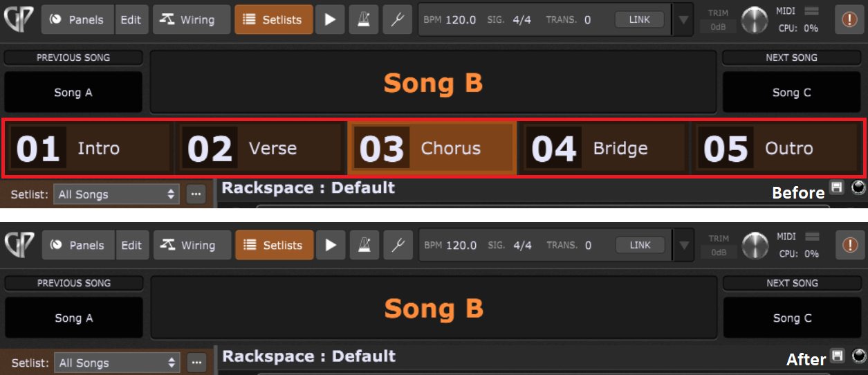868x375 pixels.
Task: Open the wrench tools icon in the After toolbar
Action: (398, 245)
